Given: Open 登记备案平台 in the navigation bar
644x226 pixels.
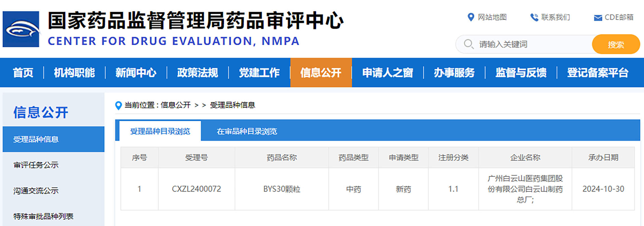Looking at the screenshot, I should (598, 73).
